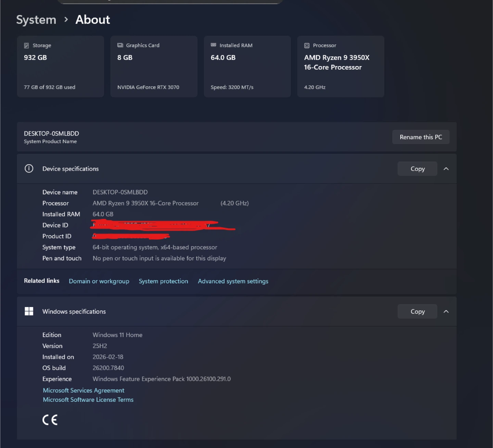Screen dimensions: 493x448
Task: Click the Device specifications title
Action: pos(71,169)
